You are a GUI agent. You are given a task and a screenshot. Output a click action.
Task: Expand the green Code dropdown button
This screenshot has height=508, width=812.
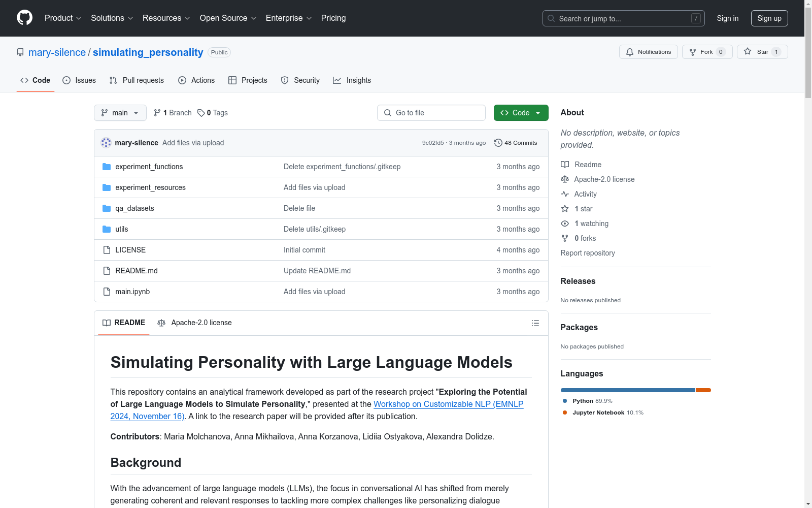[x=521, y=113]
